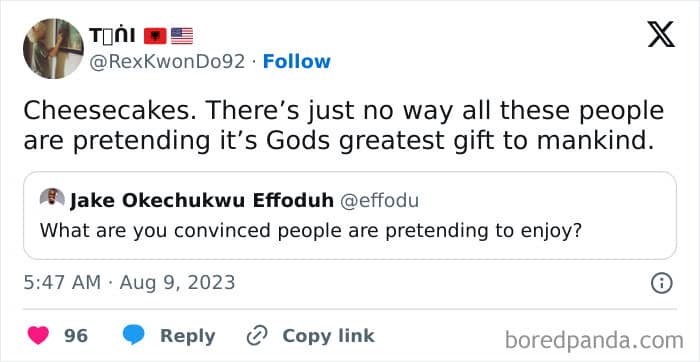This screenshot has width=700, height=362.
Task: Click the chain link copy icon
Action: (x=257, y=336)
